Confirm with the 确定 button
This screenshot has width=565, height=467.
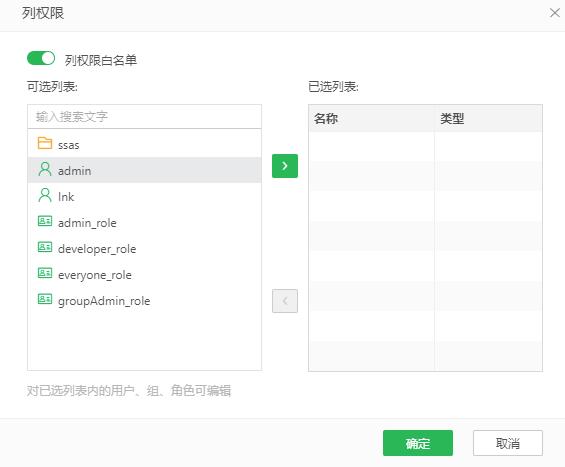click(418, 443)
